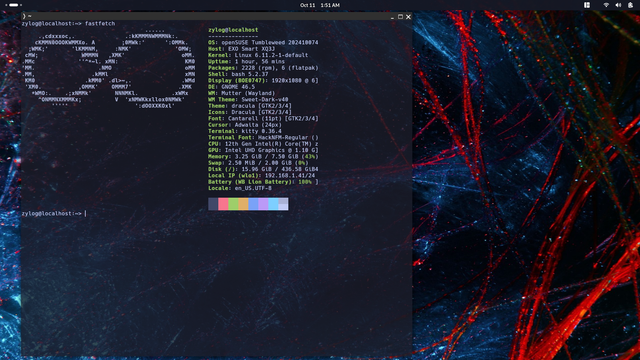Click the 'Font: Cantarell (11pt)' line

tap(263, 118)
